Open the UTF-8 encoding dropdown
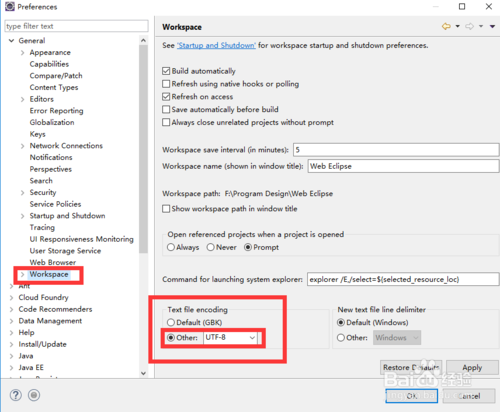The width and height of the screenshot is (500, 412). tap(230, 338)
